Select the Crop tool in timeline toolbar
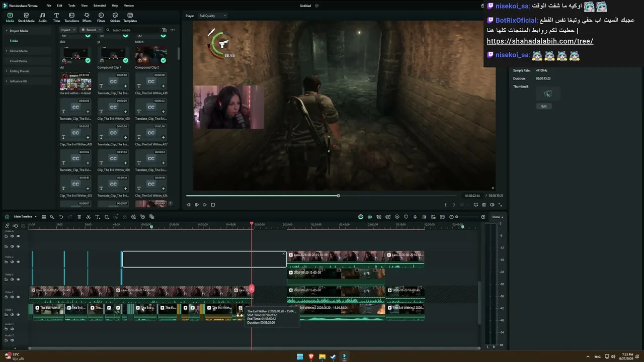 click(107, 217)
